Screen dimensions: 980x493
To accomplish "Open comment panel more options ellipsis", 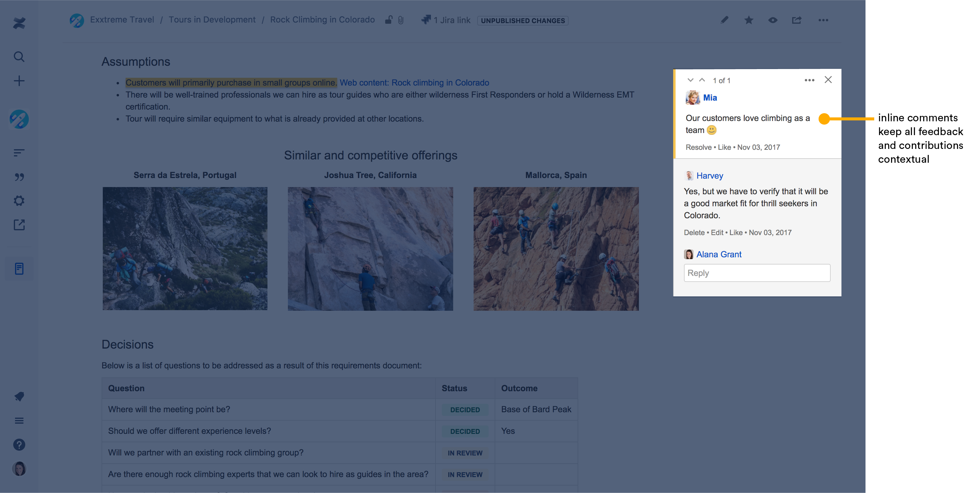I will coord(809,80).
